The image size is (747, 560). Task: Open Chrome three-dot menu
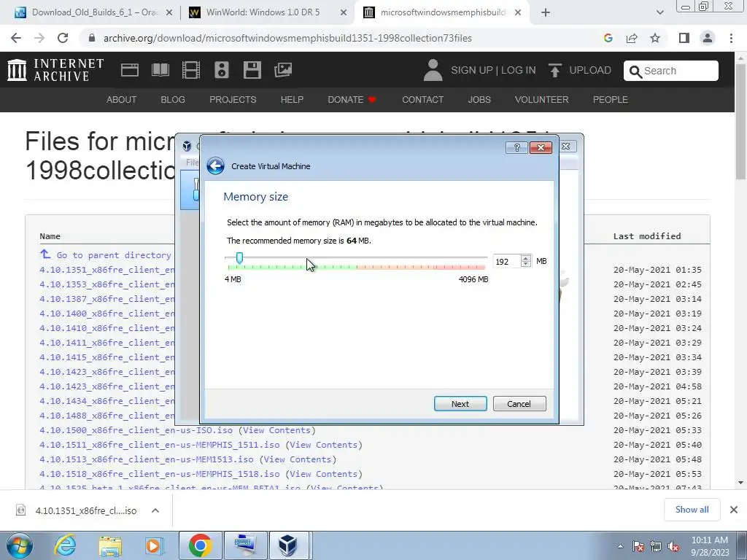[x=731, y=38]
